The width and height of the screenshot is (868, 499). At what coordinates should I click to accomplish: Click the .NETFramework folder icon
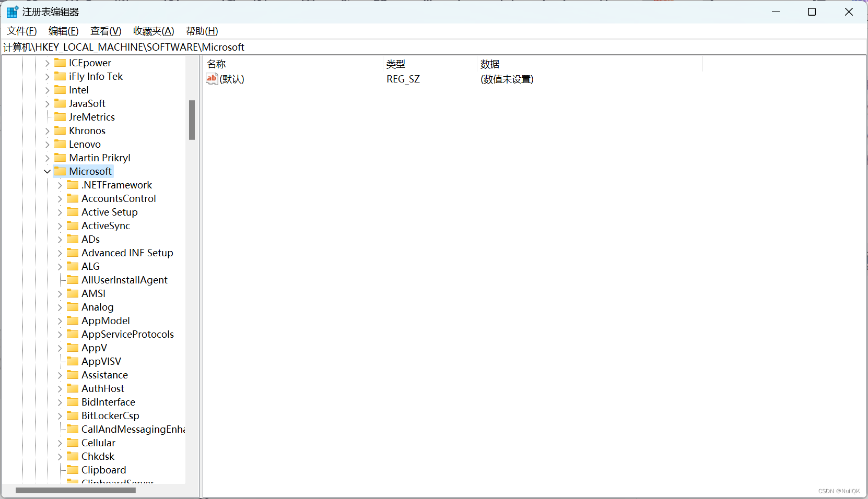pos(73,185)
